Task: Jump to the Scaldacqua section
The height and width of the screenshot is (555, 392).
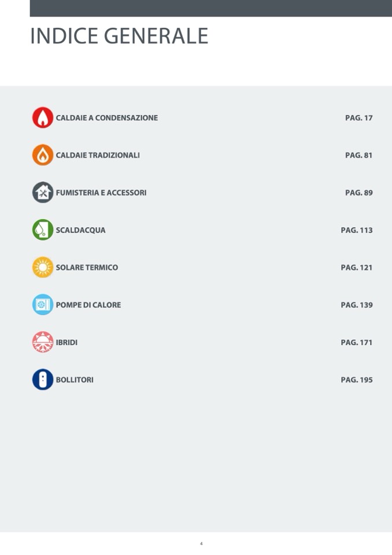Action: [x=80, y=230]
